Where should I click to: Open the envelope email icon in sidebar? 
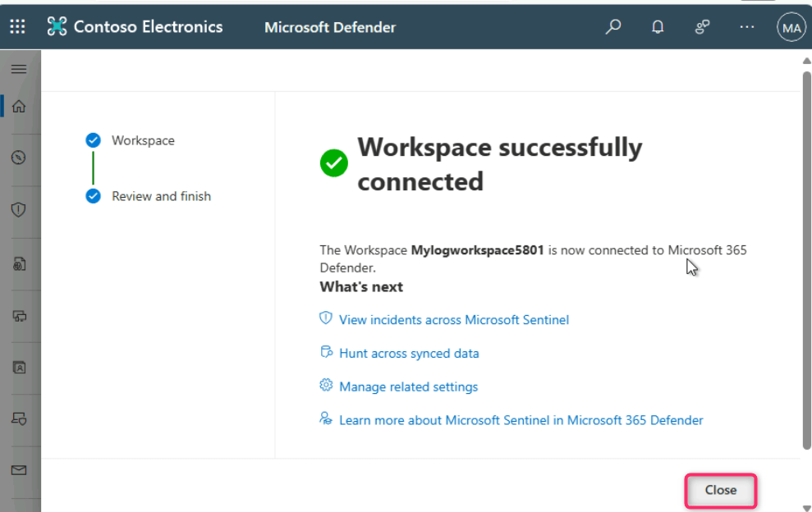click(19, 470)
